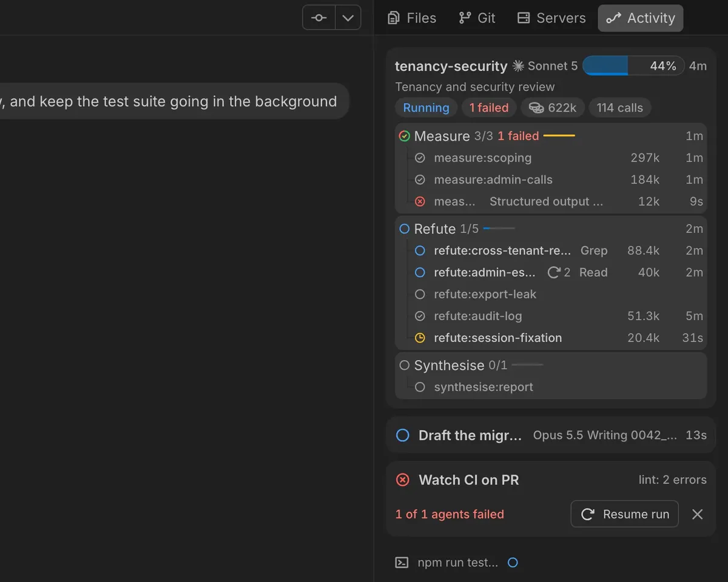Open the refute:admin-es... task row

[558, 272]
